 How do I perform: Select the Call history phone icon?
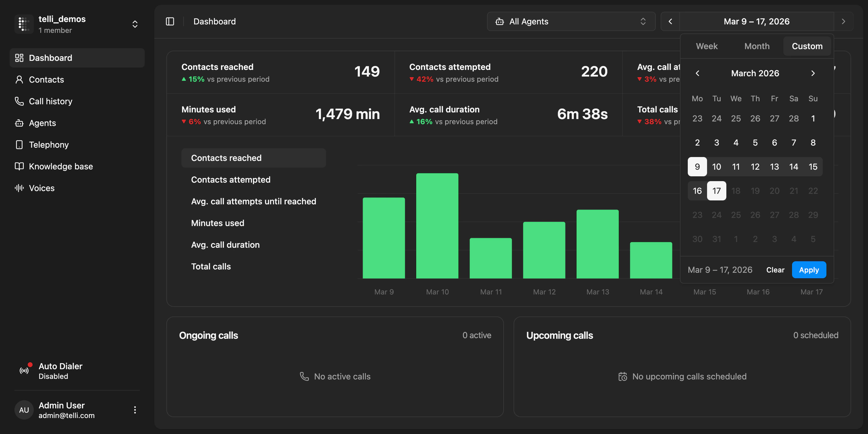click(19, 101)
